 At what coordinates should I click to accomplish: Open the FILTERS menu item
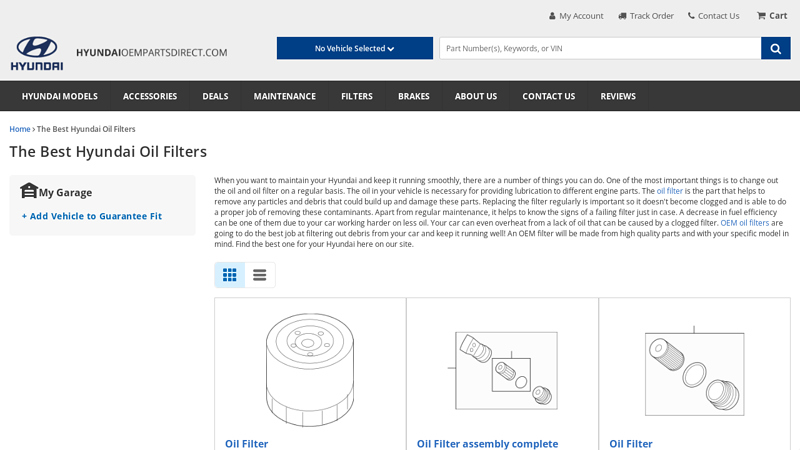357,96
